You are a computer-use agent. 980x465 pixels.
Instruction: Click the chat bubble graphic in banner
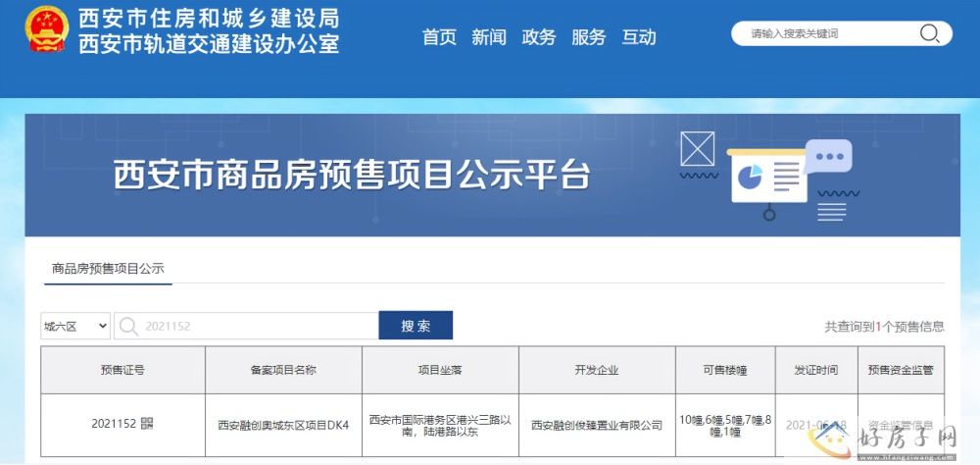(x=829, y=157)
